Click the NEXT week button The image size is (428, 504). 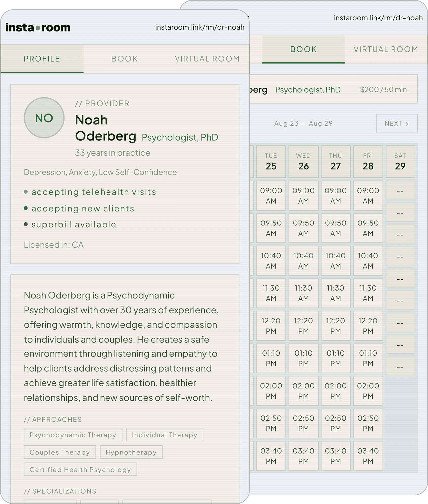click(x=397, y=123)
